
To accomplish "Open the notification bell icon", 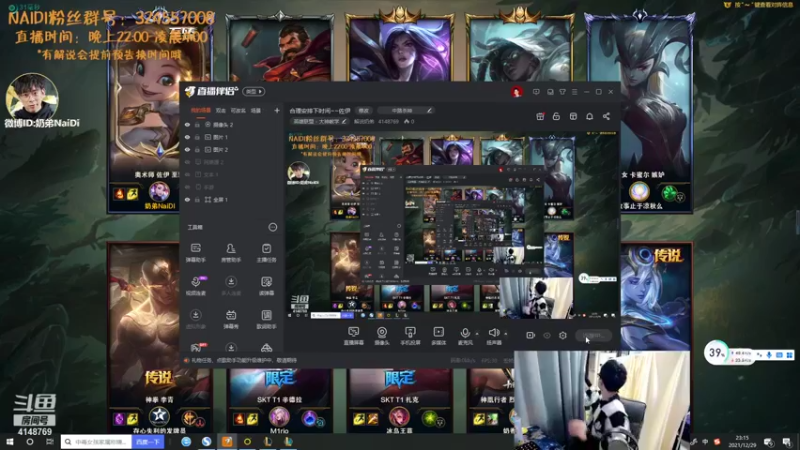I will [589, 116].
